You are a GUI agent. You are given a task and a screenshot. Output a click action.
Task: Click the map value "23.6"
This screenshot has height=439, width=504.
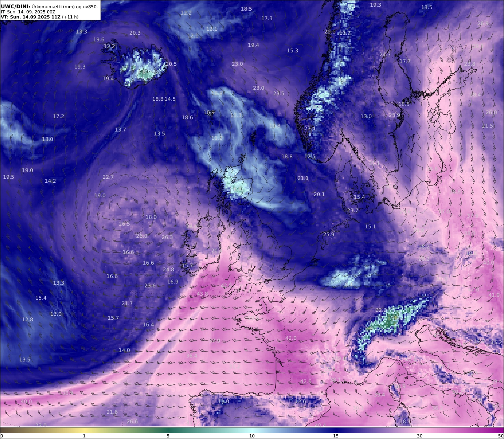click(x=150, y=286)
